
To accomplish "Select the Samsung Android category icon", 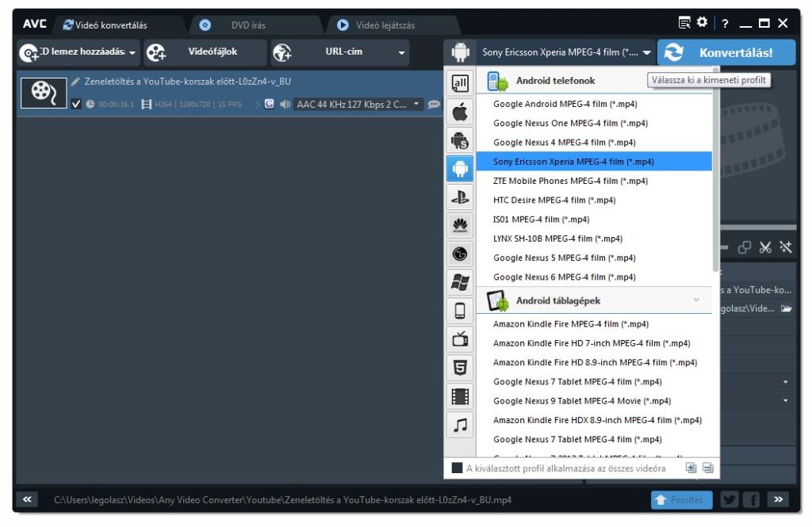I will tap(460, 140).
